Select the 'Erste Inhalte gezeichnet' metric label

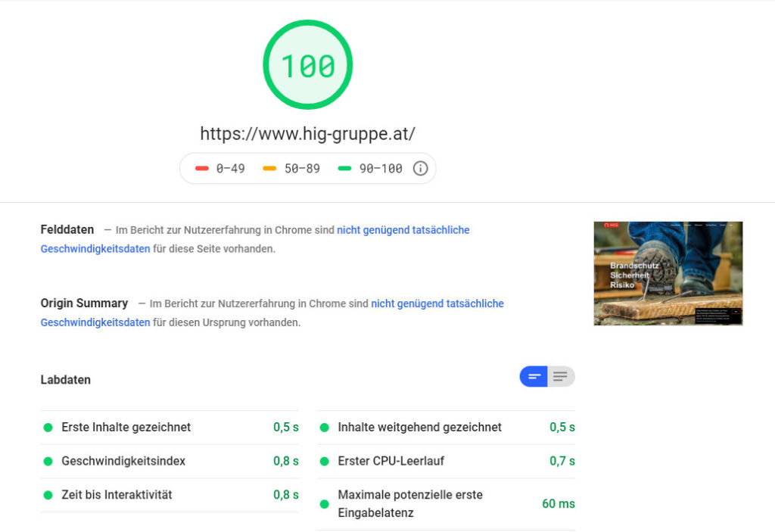pos(126,427)
